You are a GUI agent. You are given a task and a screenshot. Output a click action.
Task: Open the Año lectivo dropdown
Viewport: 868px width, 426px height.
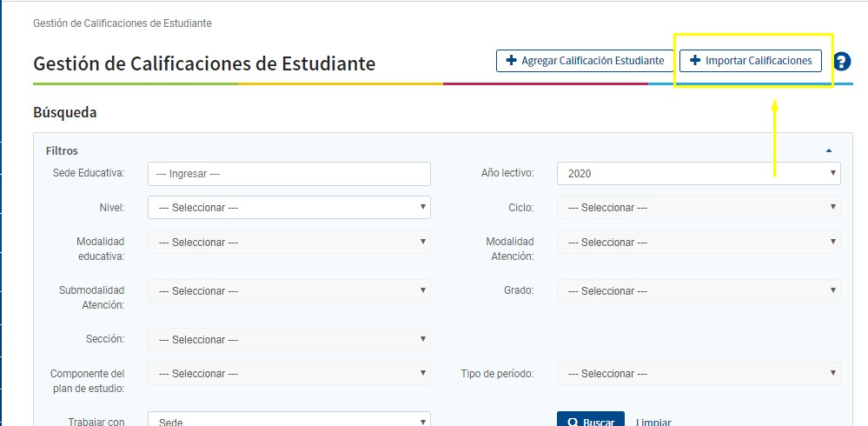point(698,174)
